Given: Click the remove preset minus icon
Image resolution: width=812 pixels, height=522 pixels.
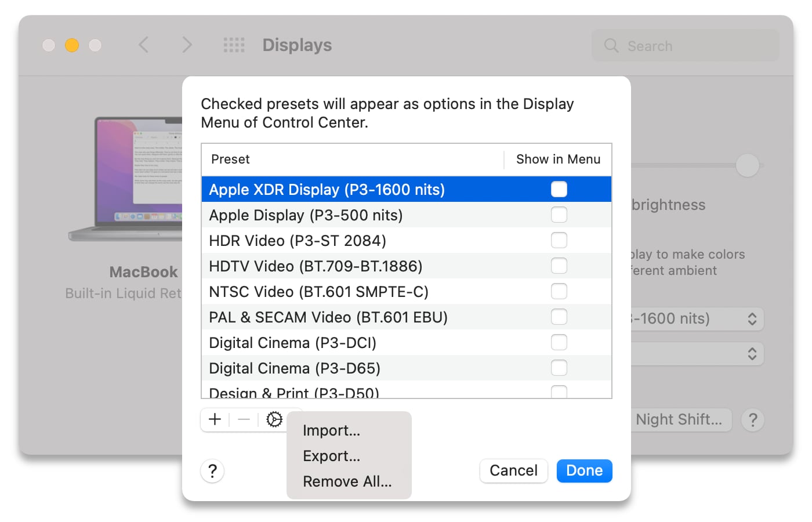Looking at the screenshot, I should [x=244, y=419].
